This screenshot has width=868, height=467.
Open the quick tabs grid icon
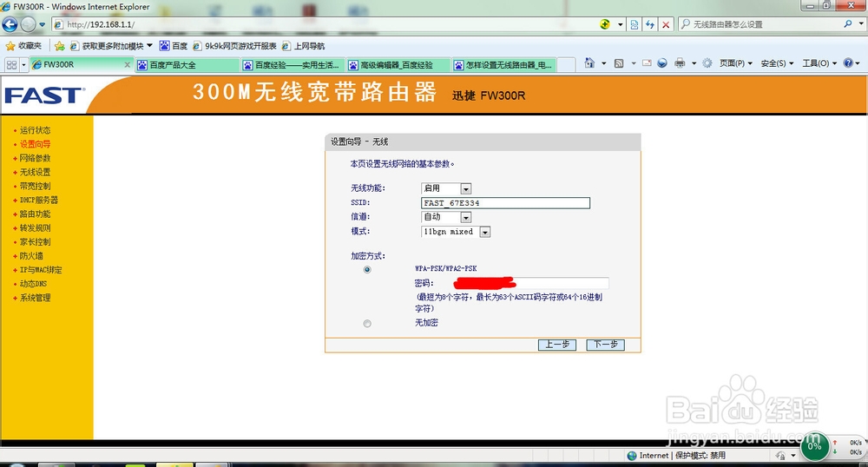(x=11, y=65)
